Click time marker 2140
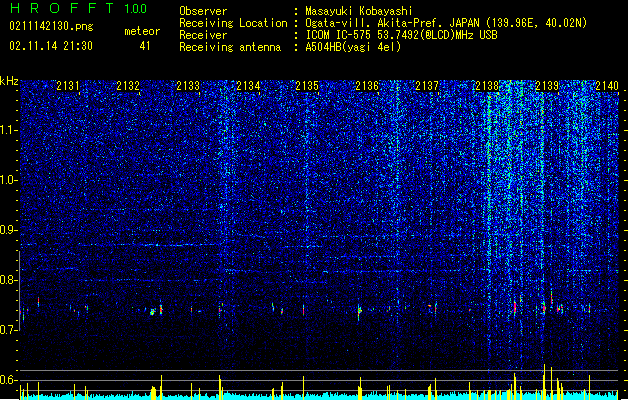629x400 pixels. (607, 85)
